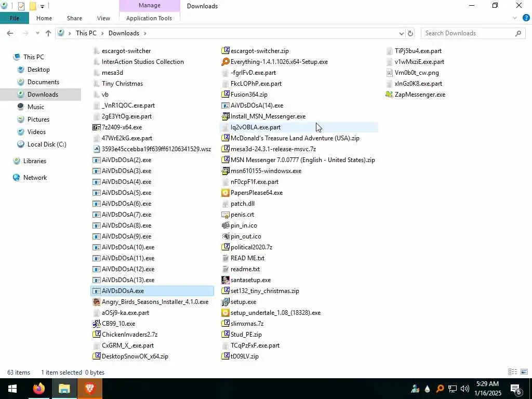Click the PapersPlease64.exe icon
The image size is (532, 399).
pyautogui.click(x=225, y=193)
